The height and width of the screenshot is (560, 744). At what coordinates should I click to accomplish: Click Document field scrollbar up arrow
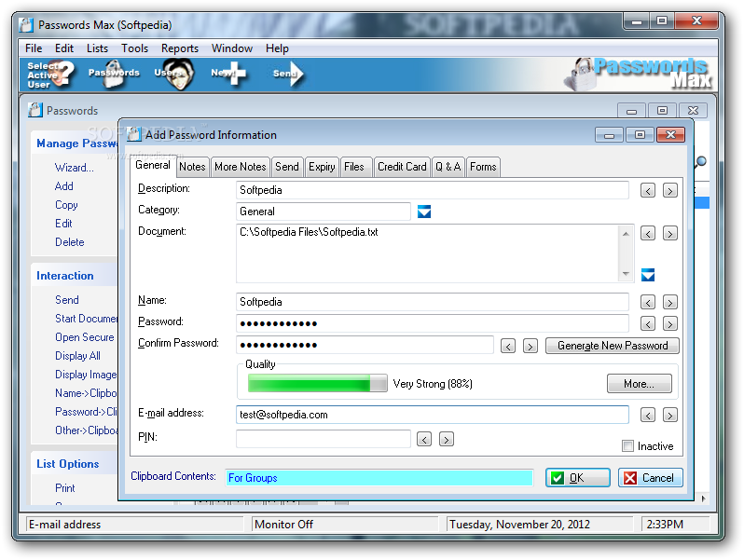pyautogui.click(x=626, y=233)
